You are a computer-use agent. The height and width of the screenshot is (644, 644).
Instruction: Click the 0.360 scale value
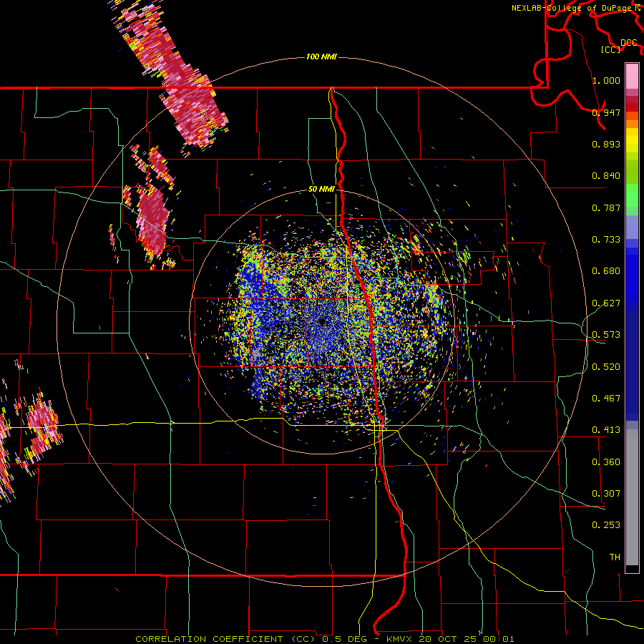pyautogui.click(x=606, y=462)
